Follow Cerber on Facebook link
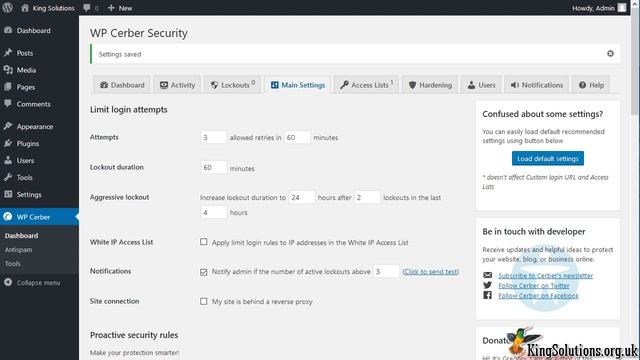 click(538, 296)
